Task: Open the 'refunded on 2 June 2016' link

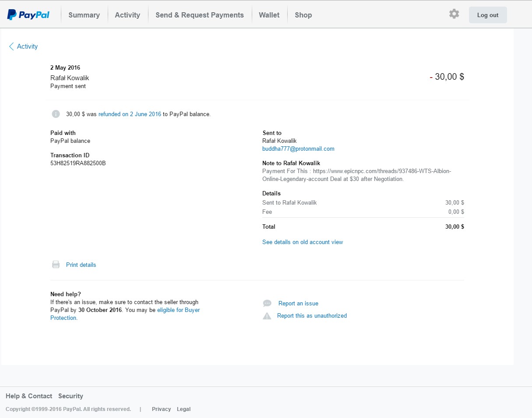Action: point(130,114)
